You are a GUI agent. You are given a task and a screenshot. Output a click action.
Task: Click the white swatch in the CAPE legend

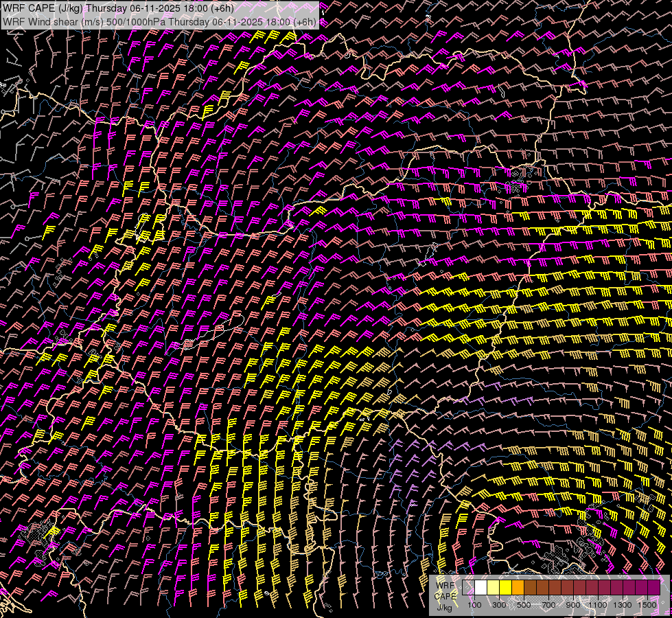click(480, 588)
